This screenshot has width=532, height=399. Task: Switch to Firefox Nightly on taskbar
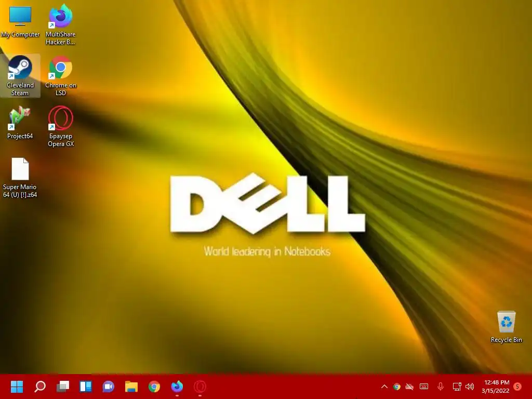(177, 387)
